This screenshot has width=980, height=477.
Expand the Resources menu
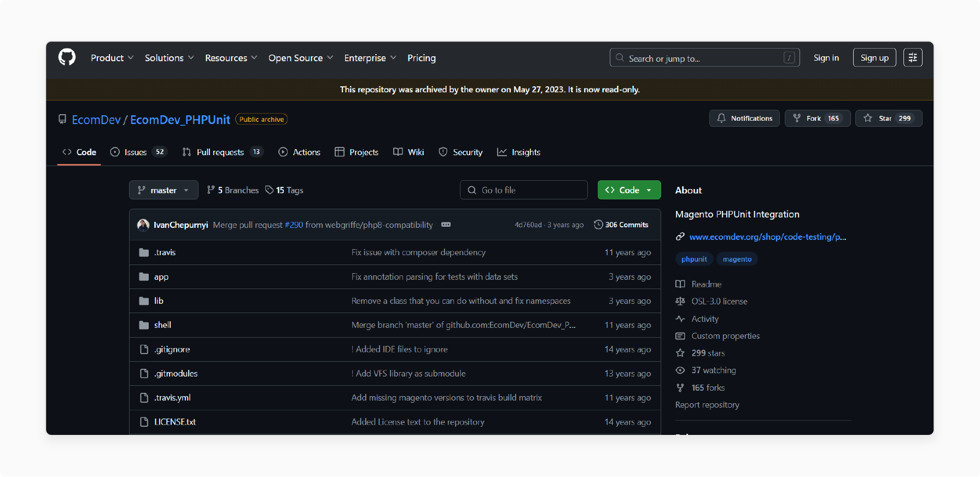pyautogui.click(x=231, y=58)
